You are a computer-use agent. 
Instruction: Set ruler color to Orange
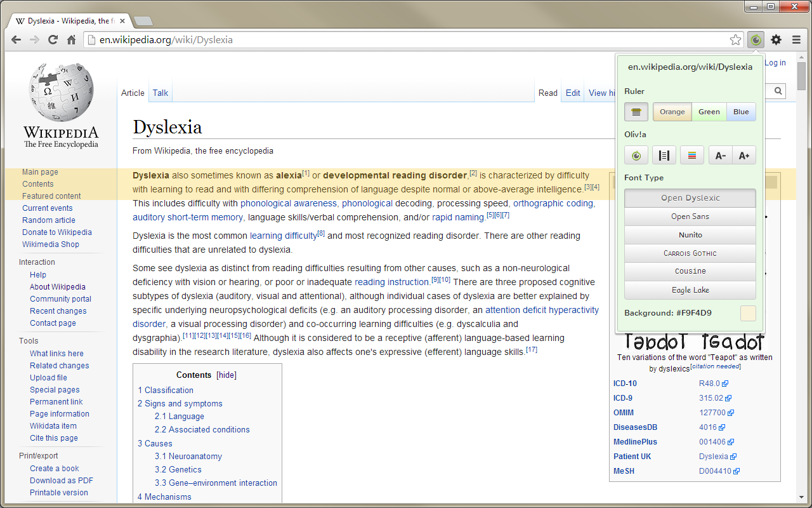tap(672, 112)
